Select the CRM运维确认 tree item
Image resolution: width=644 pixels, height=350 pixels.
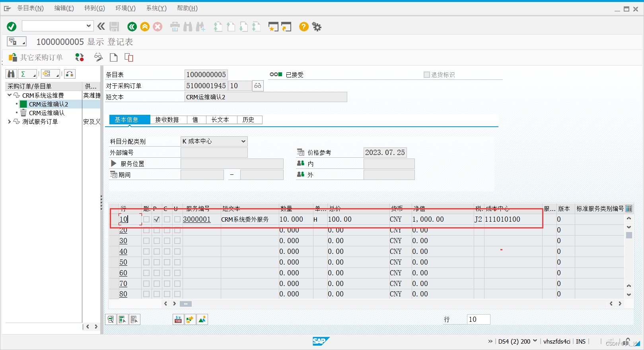(x=47, y=113)
